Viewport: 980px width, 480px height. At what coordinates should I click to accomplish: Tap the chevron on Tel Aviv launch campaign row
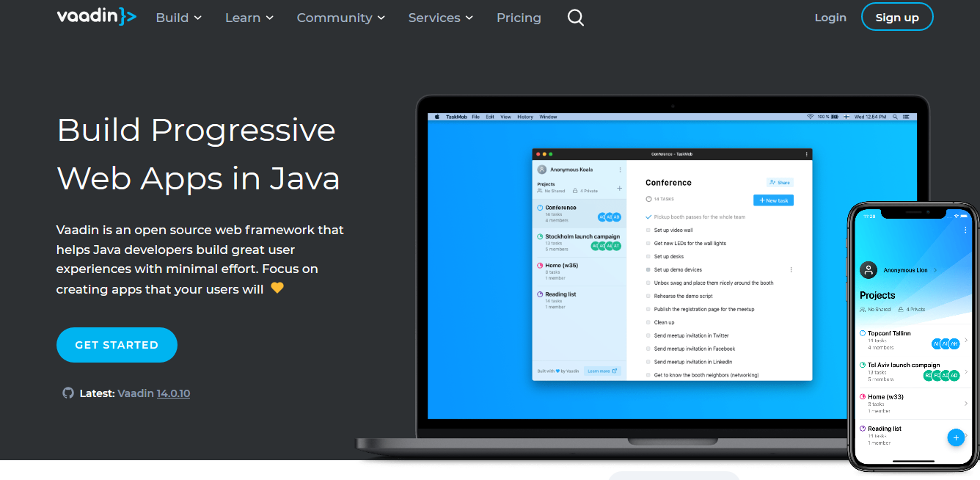[x=966, y=371]
